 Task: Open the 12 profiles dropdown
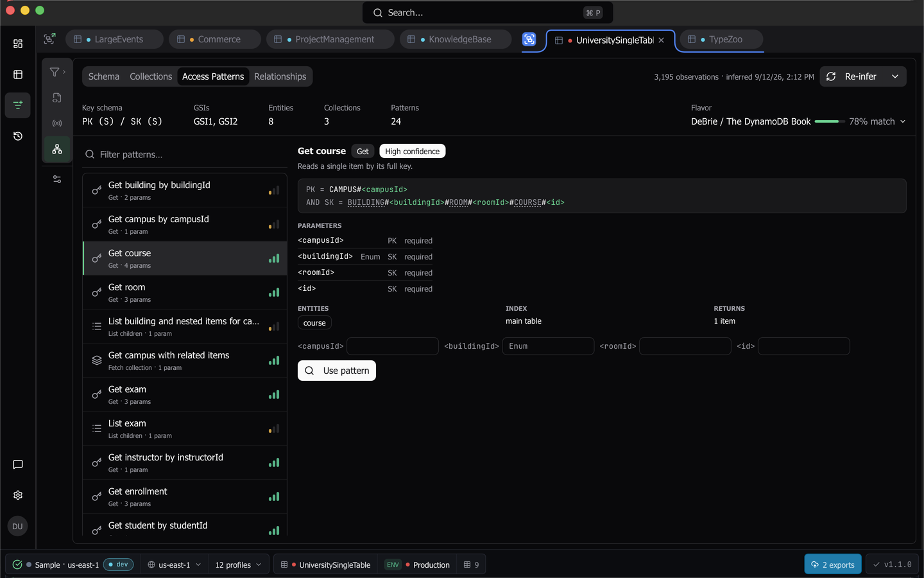[239, 565]
